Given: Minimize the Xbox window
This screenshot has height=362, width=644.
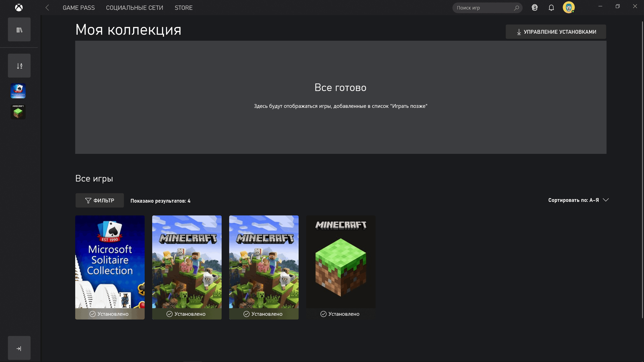Looking at the screenshot, I should tap(600, 6).
